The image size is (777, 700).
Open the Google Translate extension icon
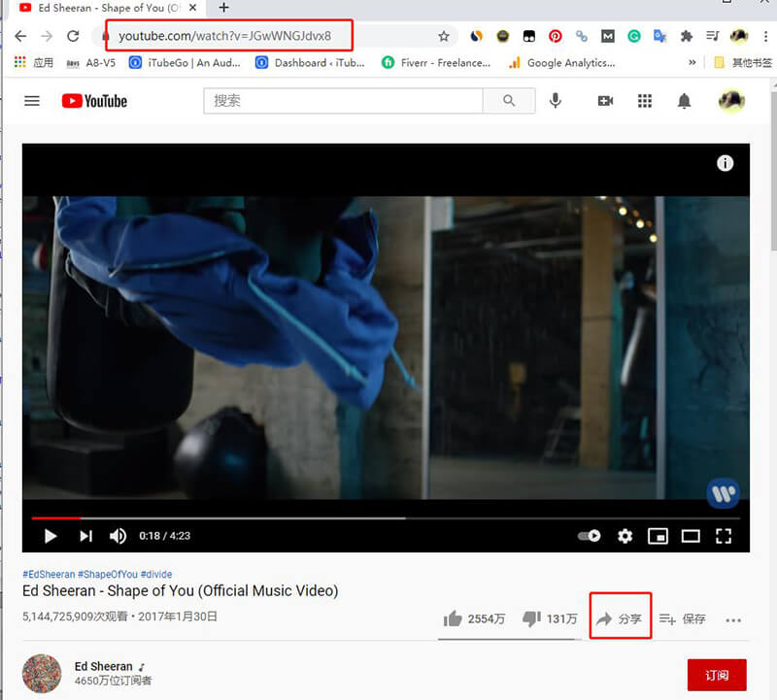click(659, 36)
